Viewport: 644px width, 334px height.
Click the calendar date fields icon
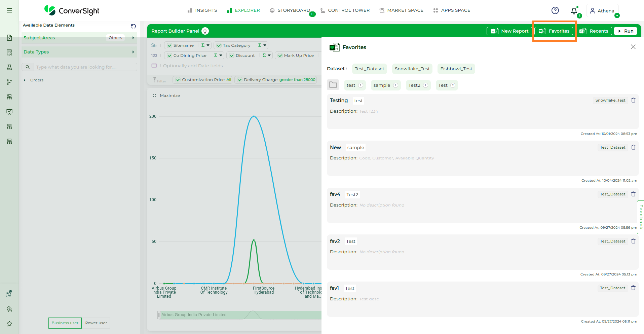point(154,66)
